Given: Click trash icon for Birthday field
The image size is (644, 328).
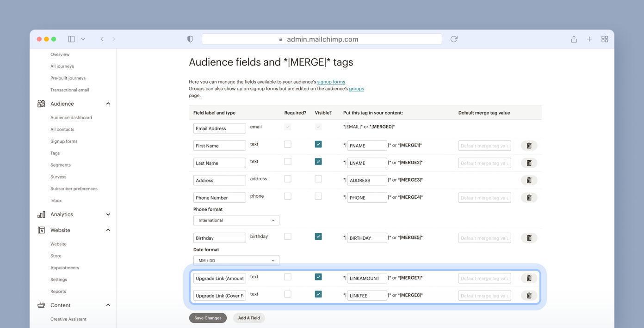Looking at the screenshot, I should pyautogui.click(x=529, y=238).
